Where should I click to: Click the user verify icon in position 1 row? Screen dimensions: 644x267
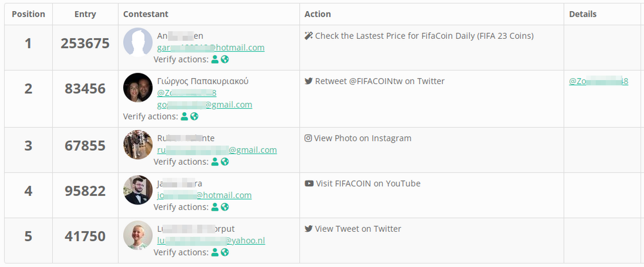(215, 59)
